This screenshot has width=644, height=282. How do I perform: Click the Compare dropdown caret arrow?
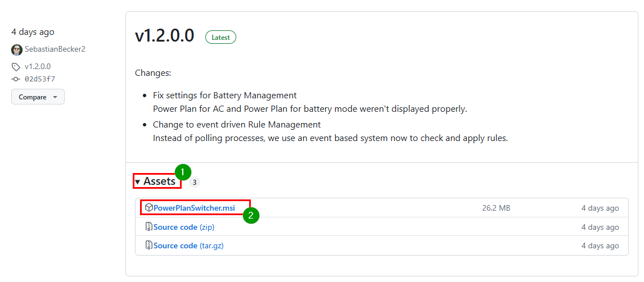click(x=56, y=97)
